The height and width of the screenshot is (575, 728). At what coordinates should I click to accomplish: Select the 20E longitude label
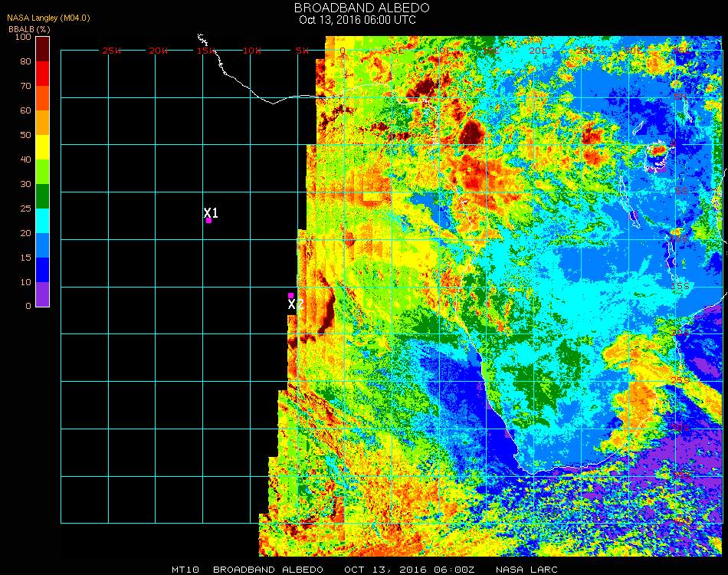pyautogui.click(x=538, y=51)
